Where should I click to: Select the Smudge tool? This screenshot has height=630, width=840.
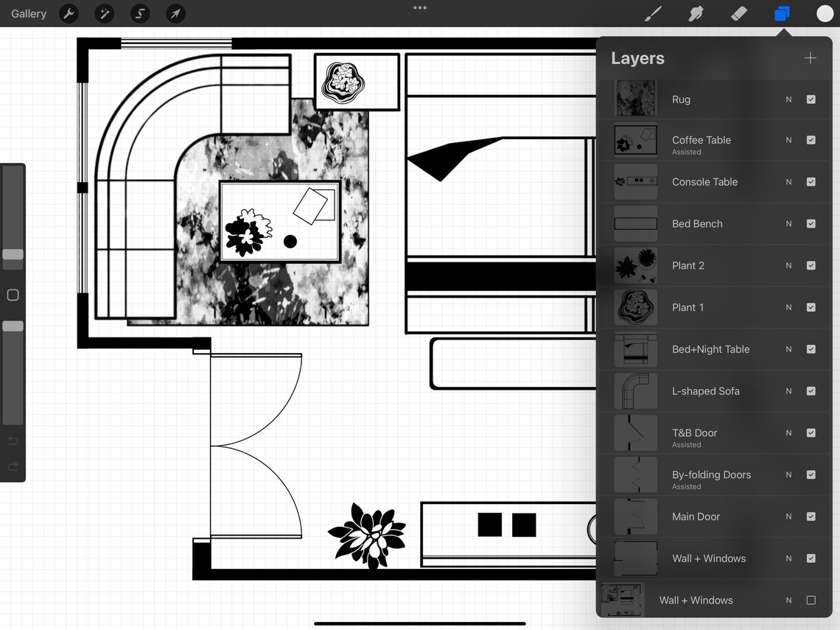coord(696,13)
